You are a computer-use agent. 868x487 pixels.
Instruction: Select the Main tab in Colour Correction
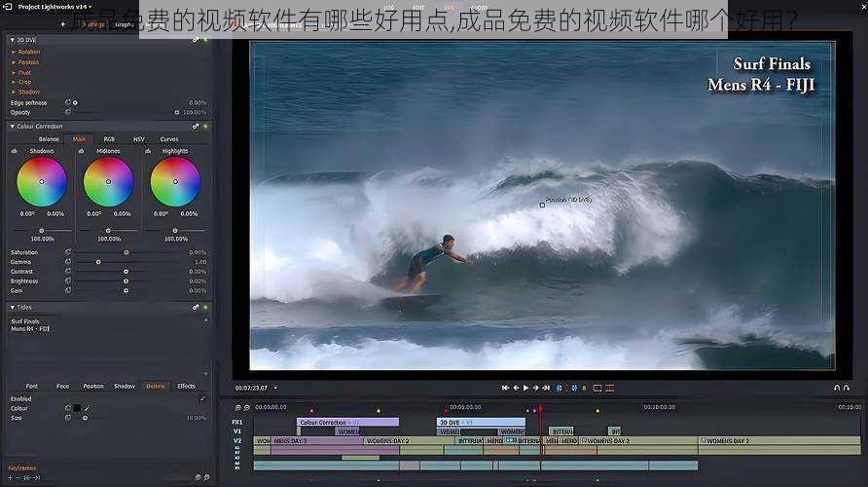pos(79,139)
